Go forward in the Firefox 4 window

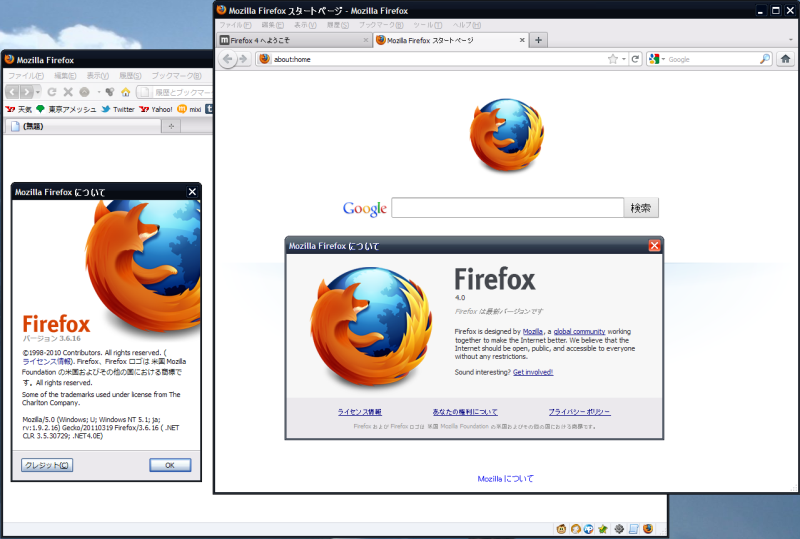click(243, 59)
